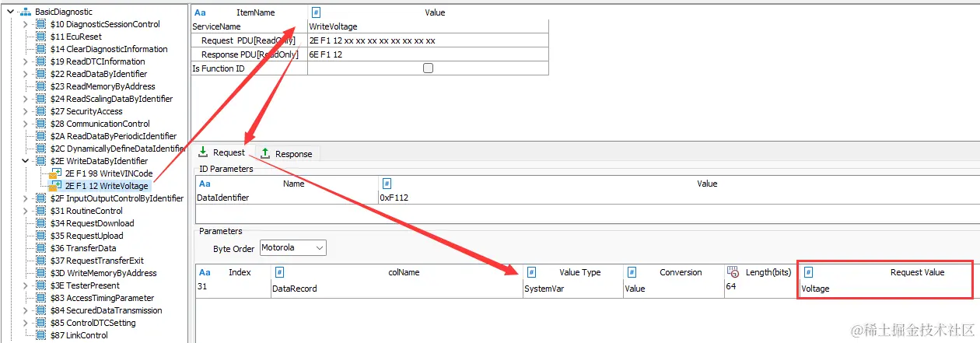
Task: Select the BasicDiagnostic root icon
Action: point(25,12)
